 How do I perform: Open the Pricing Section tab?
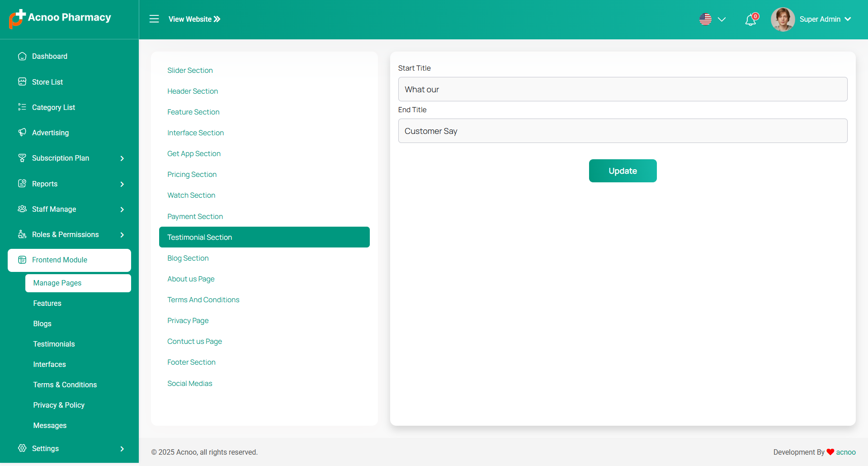tap(192, 175)
